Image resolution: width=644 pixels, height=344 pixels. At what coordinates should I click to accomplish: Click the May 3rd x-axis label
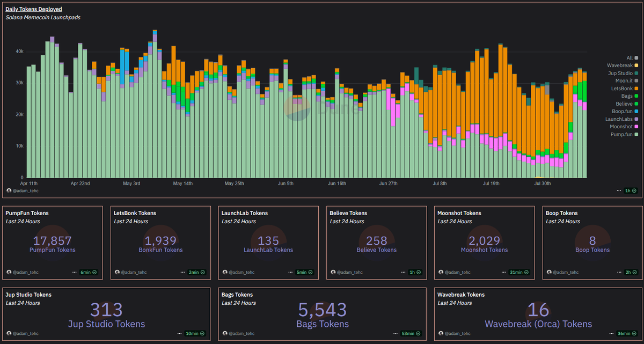(131, 183)
